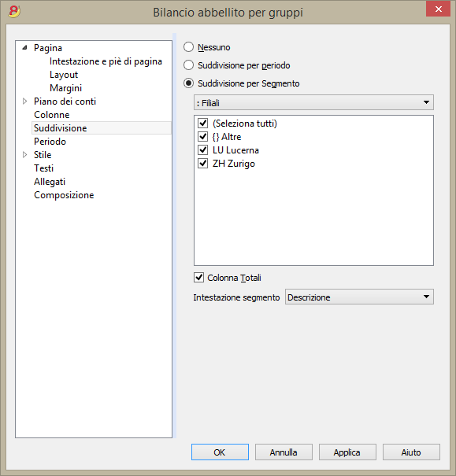
Task: Choose Suddivisione per periodo option
Action: click(189, 65)
